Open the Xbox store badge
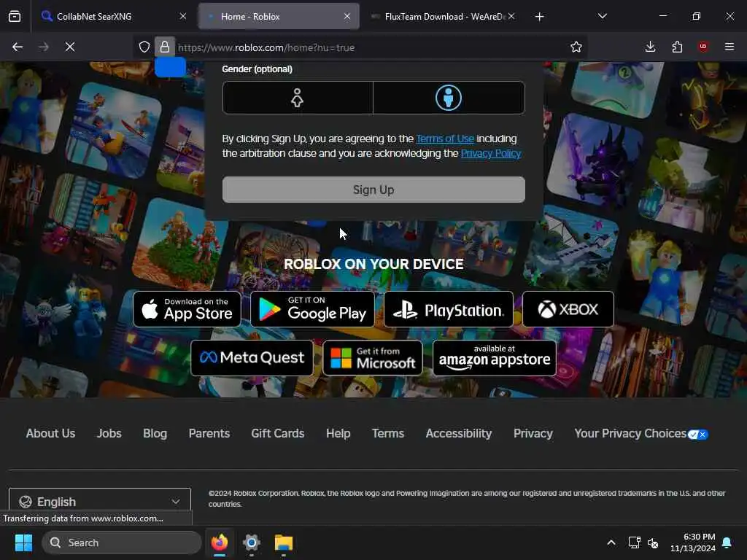This screenshot has width=747, height=560. (x=568, y=309)
